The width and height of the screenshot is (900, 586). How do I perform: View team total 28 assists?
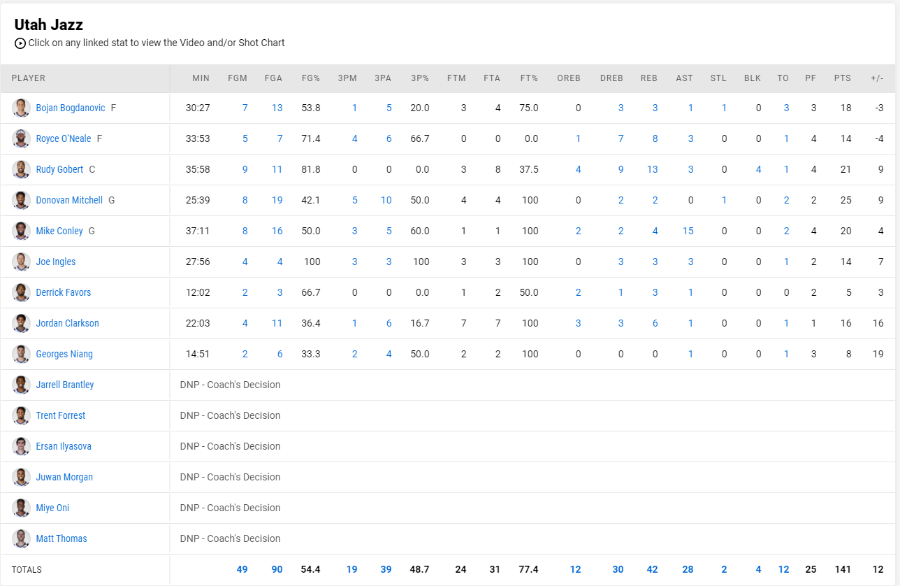(x=688, y=569)
